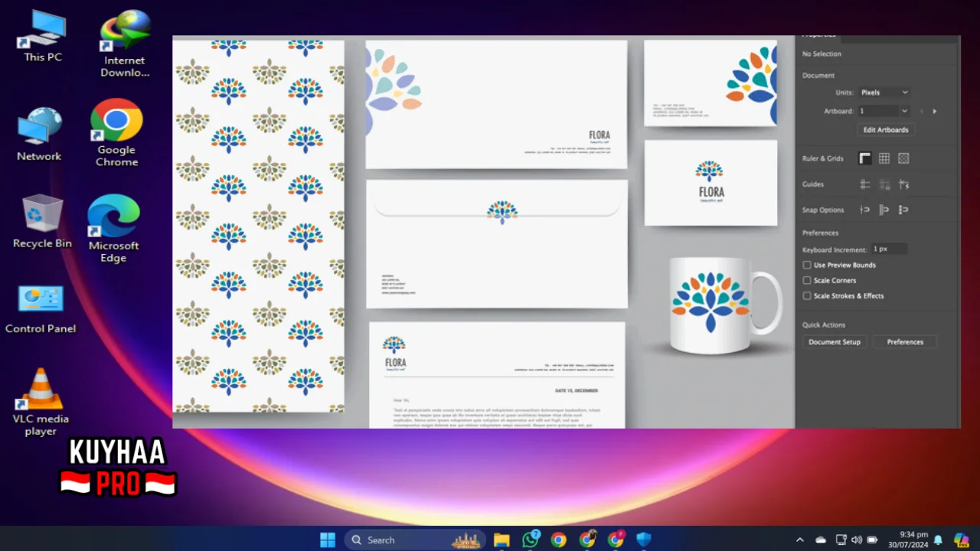
Task: Select the FLORA business card artwork
Action: tap(710, 182)
